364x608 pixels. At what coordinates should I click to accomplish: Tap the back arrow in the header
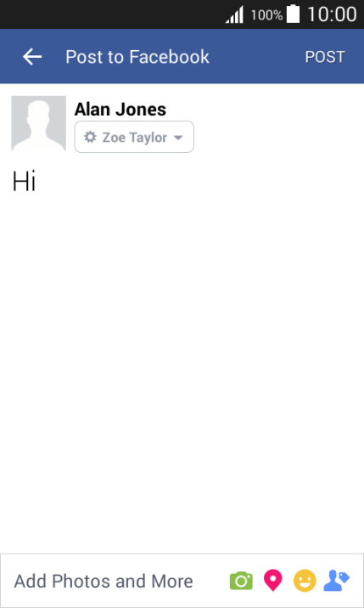(32, 57)
